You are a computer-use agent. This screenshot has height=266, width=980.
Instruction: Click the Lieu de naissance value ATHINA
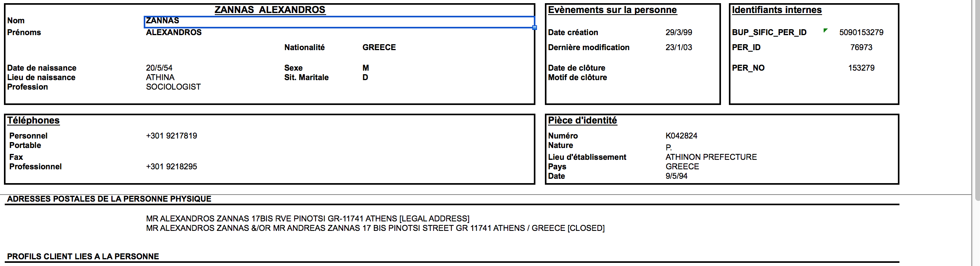pos(160,77)
